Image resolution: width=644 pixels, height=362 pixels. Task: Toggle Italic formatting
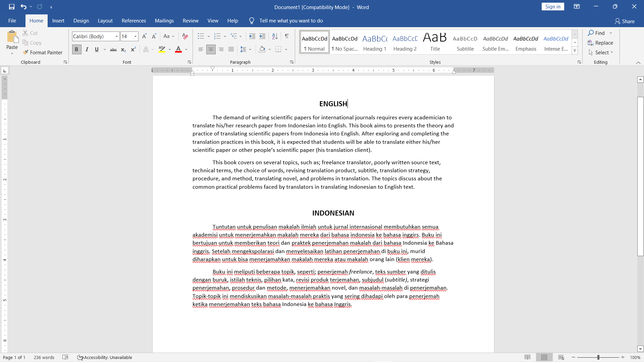(87, 49)
